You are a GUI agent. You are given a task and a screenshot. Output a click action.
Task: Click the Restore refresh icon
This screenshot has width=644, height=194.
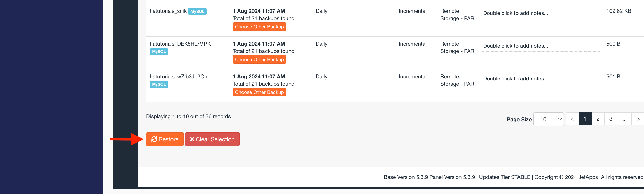(154, 139)
